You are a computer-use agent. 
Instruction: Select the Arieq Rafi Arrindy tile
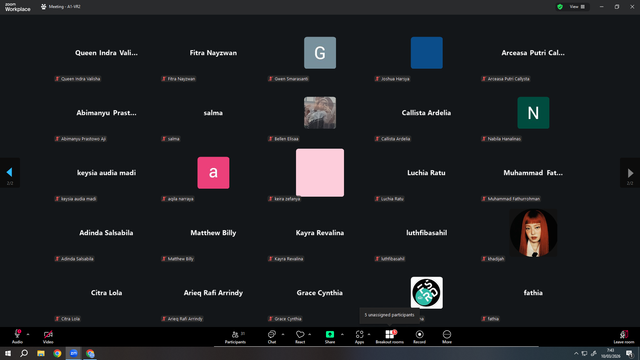[x=213, y=293]
